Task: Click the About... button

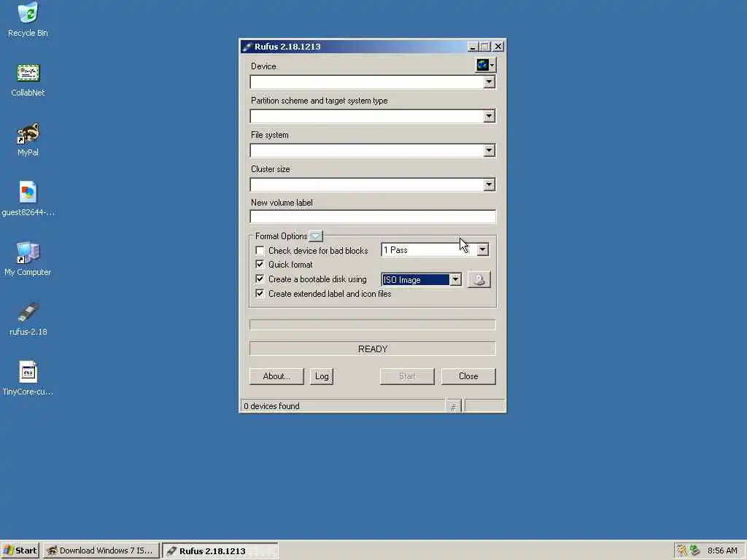Action: tap(276, 376)
